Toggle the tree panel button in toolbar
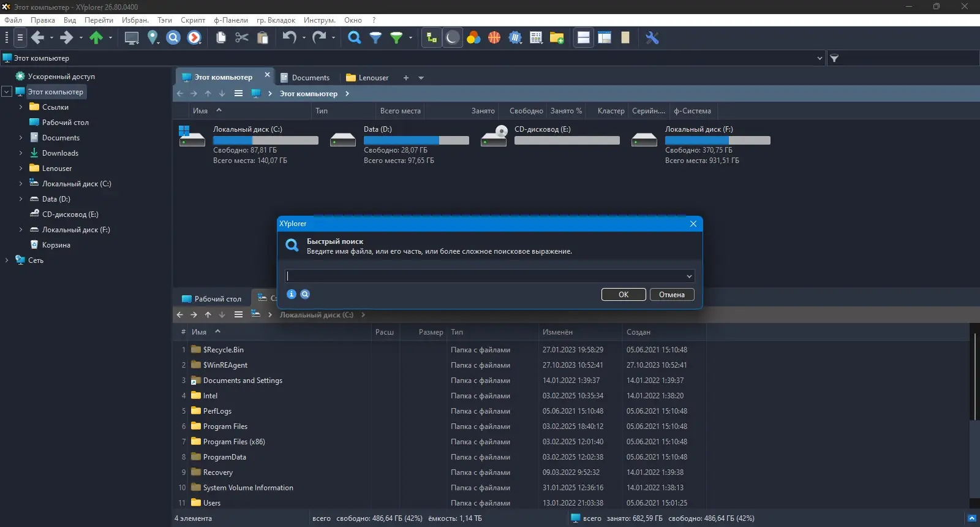Image resolution: width=980 pixels, height=527 pixels. point(432,38)
